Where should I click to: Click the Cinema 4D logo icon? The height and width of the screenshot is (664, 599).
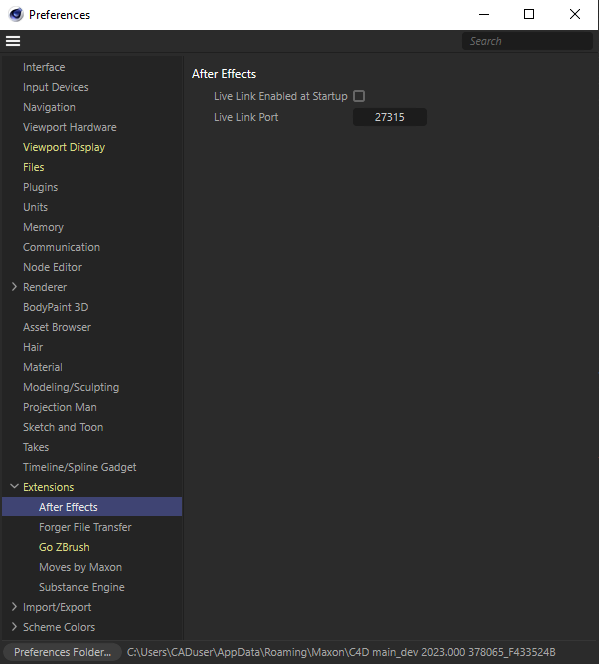(16, 14)
